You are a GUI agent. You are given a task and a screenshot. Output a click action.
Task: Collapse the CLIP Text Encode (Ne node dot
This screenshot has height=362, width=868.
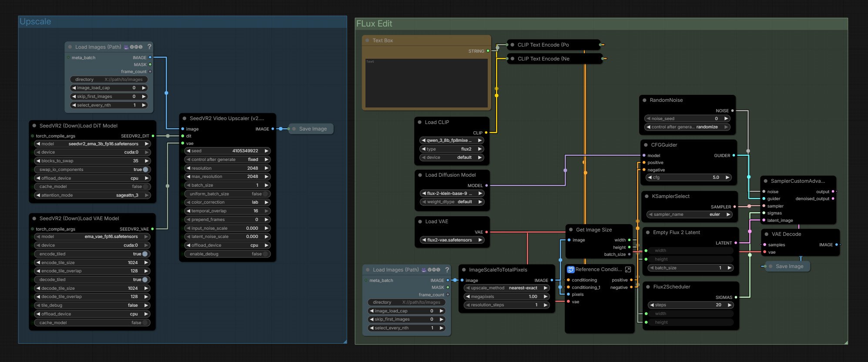click(x=513, y=59)
